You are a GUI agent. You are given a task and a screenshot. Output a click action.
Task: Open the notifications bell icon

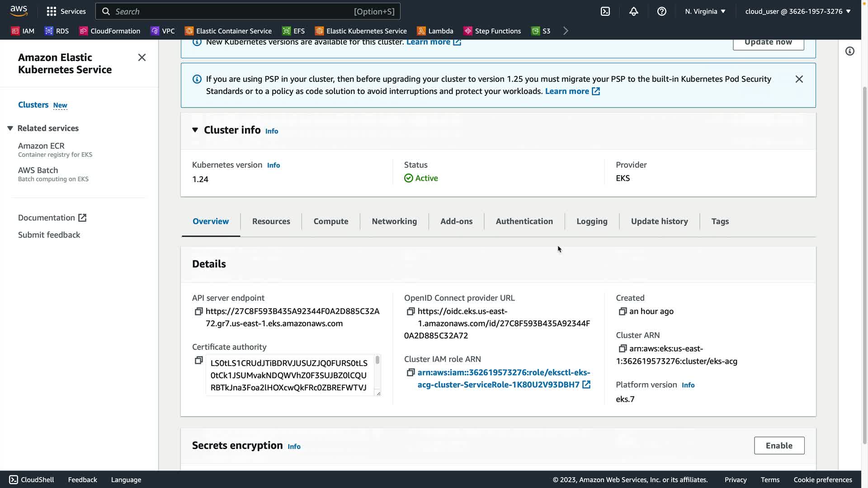(633, 11)
